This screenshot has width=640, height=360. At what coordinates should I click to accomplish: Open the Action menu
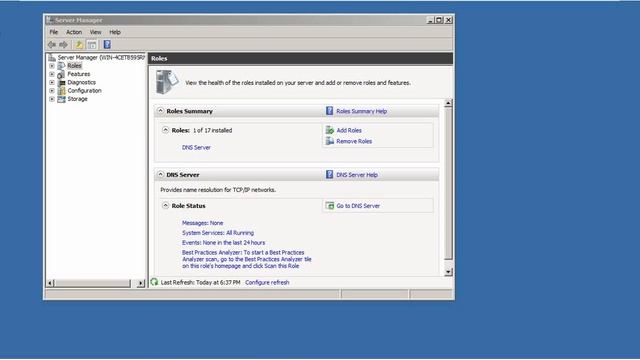coord(74,32)
